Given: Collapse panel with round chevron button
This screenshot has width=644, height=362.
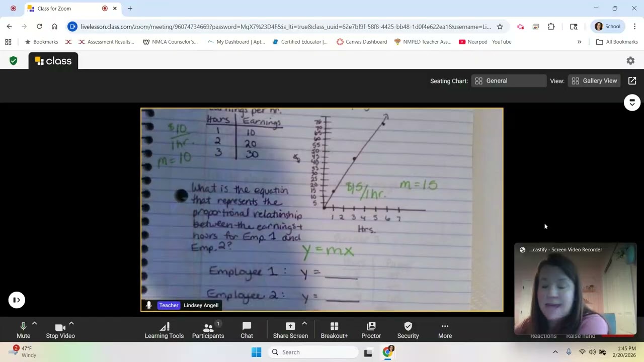Looking at the screenshot, I should tap(632, 103).
